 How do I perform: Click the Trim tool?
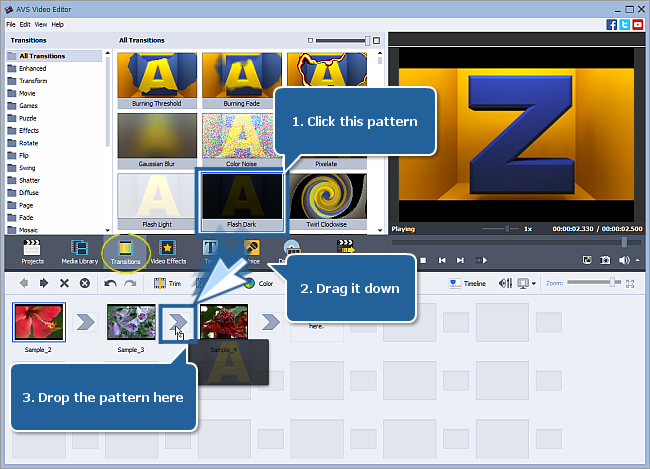point(167,283)
